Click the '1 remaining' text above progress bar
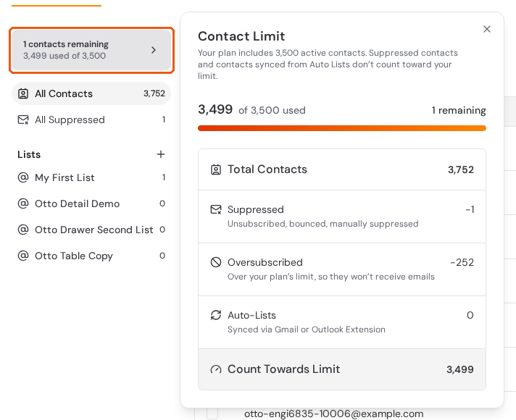The image size is (516, 420). [x=459, y=110]
